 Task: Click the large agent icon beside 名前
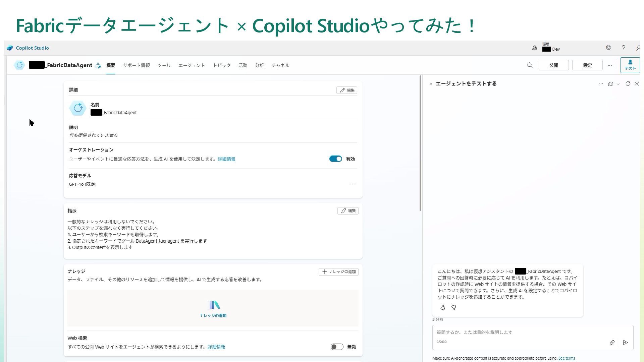[x=78, y=108]
